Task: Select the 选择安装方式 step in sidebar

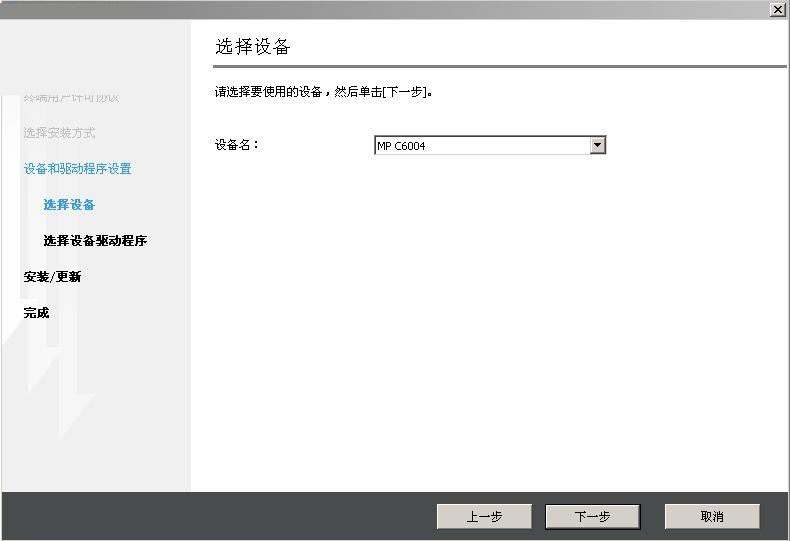Action: 59,133
